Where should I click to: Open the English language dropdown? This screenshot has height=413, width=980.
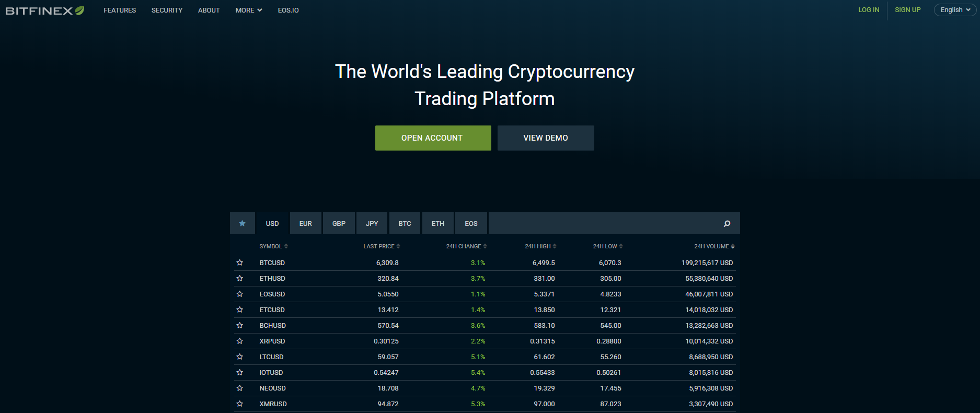point(955,10)
